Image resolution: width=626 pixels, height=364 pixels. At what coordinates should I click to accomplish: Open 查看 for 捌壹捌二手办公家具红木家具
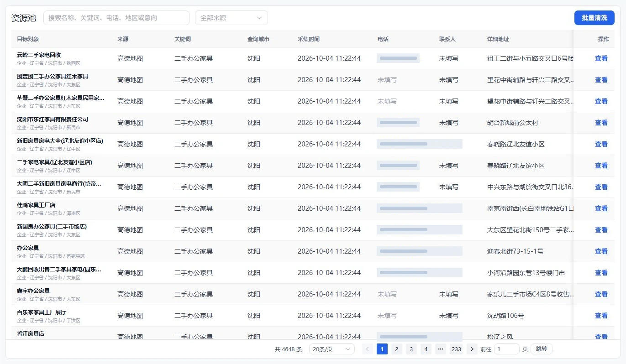click(x=601, y=80)
